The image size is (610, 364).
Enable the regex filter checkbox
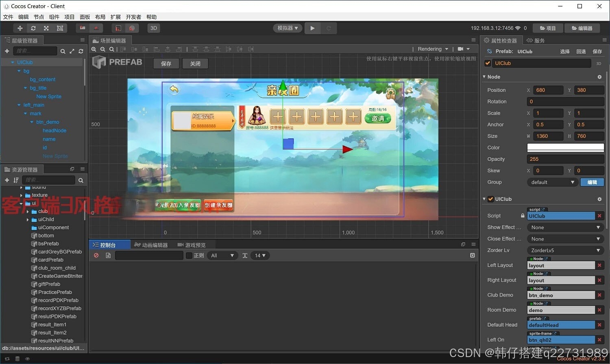coord(189,256)
